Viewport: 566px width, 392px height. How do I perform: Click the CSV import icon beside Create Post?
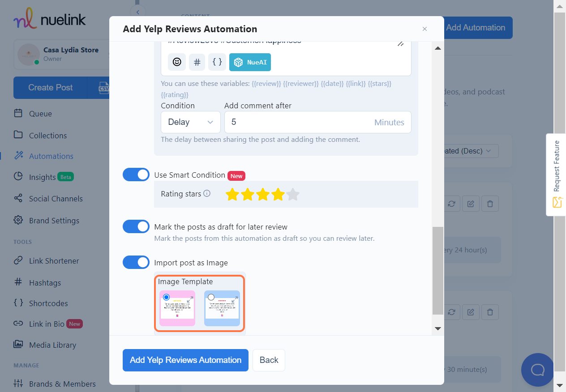pos(103,88)
